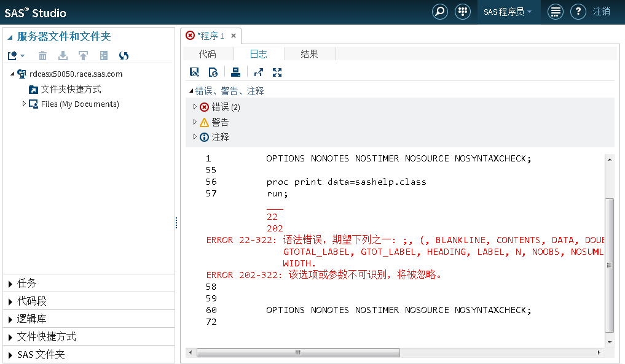Click the refresh icon in server files toolbar

click(x=124, y=56)
